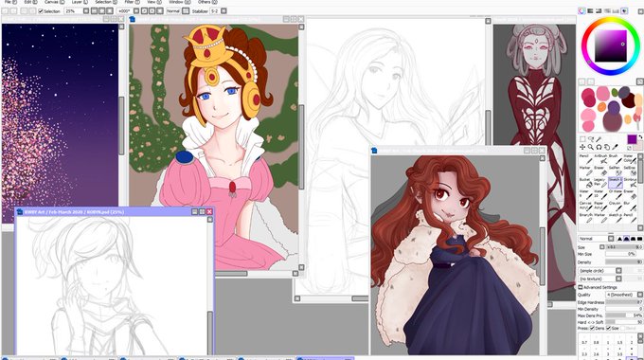644x360 pixels.
Task: Choose the third brush edge shape
Action: point(633,239)
